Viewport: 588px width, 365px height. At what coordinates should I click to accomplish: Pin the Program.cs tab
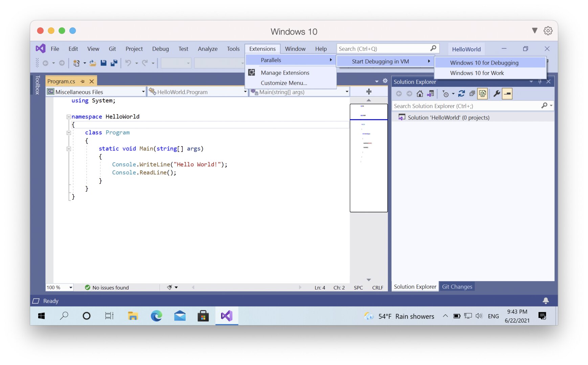(83, 81)
